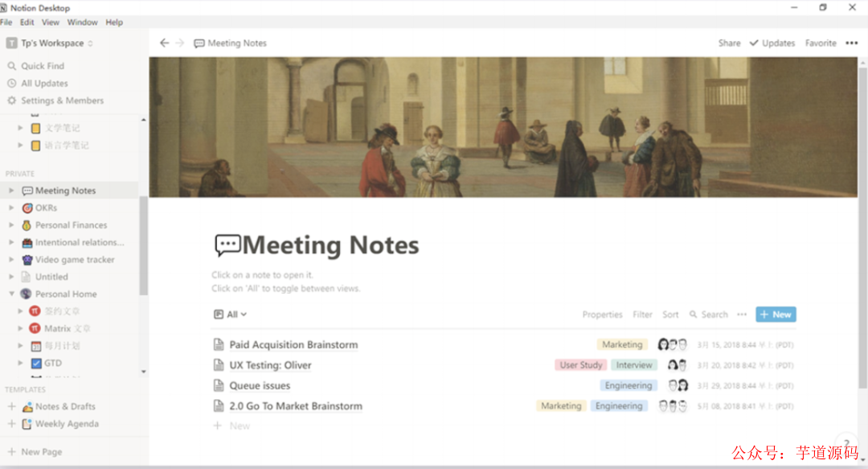Click the calendar icon above the GTD row

(36, 346)
